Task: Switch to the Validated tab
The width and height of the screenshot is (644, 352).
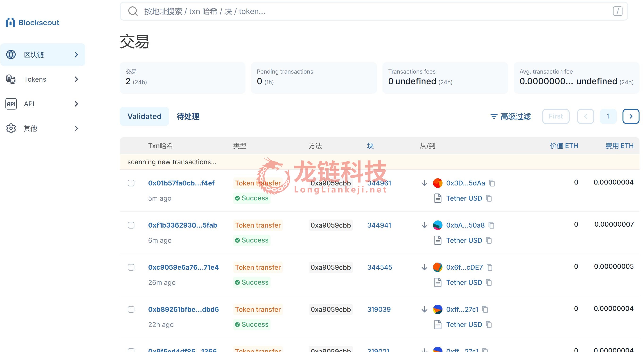Action: 144,116
